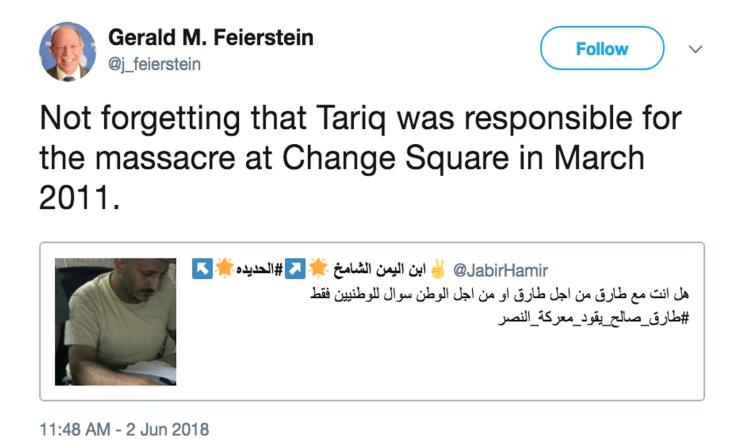Click the up-right arrow emoji
Image resolution: width=747 pixels, height=441 pixels.
point(296,270)
